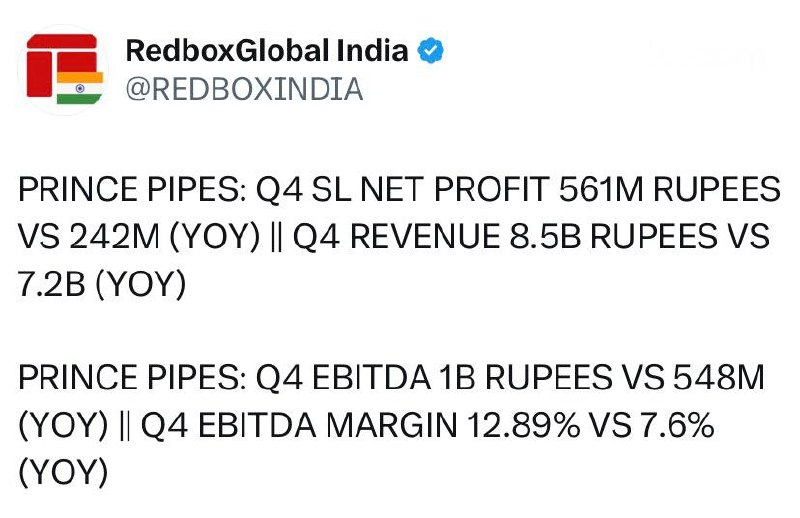Click the Indian flag in the avatar
This screenshot has height=518, width=800.
tap(80, 88)
